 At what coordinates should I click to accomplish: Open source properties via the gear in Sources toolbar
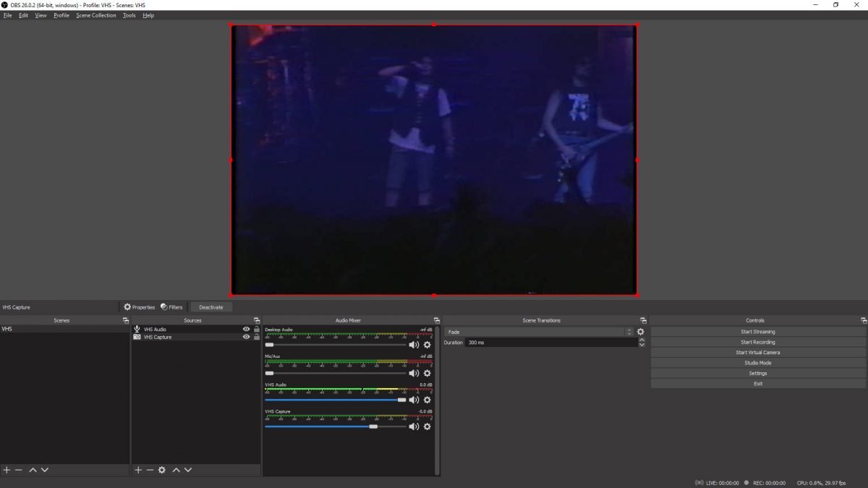pos(161,470)
